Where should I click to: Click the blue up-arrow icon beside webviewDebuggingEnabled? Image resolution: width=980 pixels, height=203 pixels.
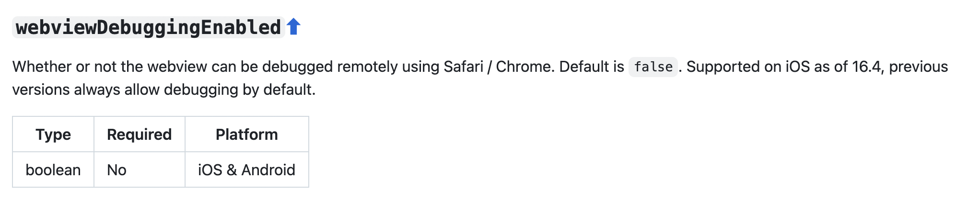293,27
